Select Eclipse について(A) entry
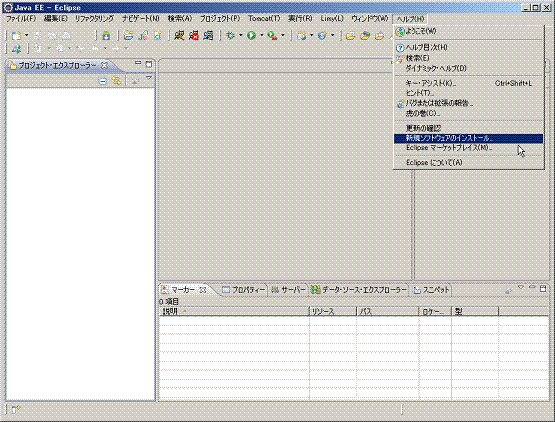555x422 pixels. point(469,162)
